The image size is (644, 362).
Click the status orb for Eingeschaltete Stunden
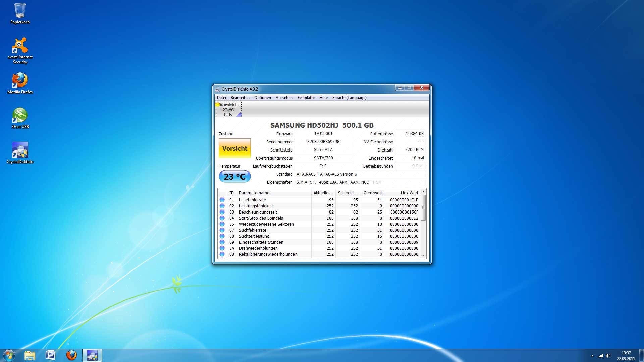(x=222, y=242)
